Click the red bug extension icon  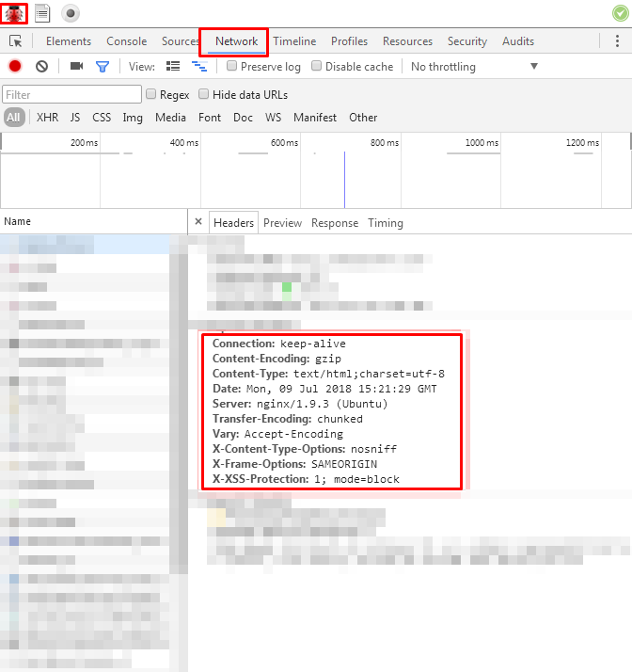pyautogui.click(x=16, y=13)
